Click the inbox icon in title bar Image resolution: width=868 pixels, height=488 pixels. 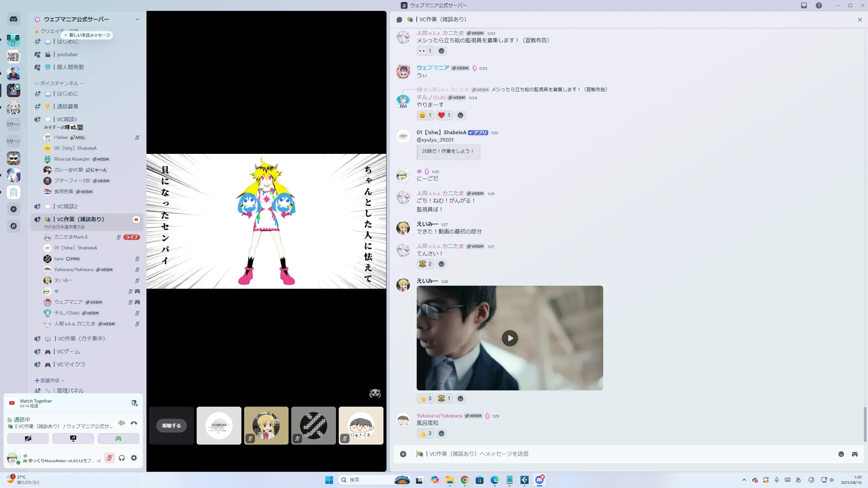pos(804,5)
